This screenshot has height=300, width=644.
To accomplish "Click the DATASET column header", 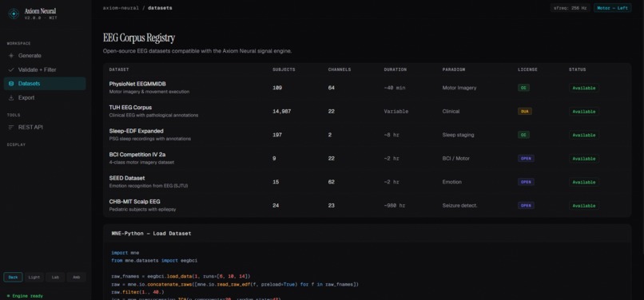I will coord(119,69).
